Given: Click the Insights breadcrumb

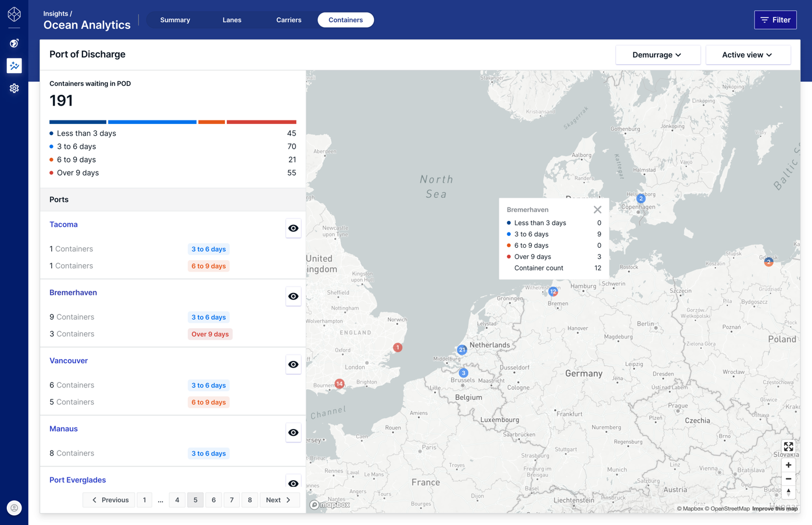Looking at the screenshot, I should tap(56, 14).
